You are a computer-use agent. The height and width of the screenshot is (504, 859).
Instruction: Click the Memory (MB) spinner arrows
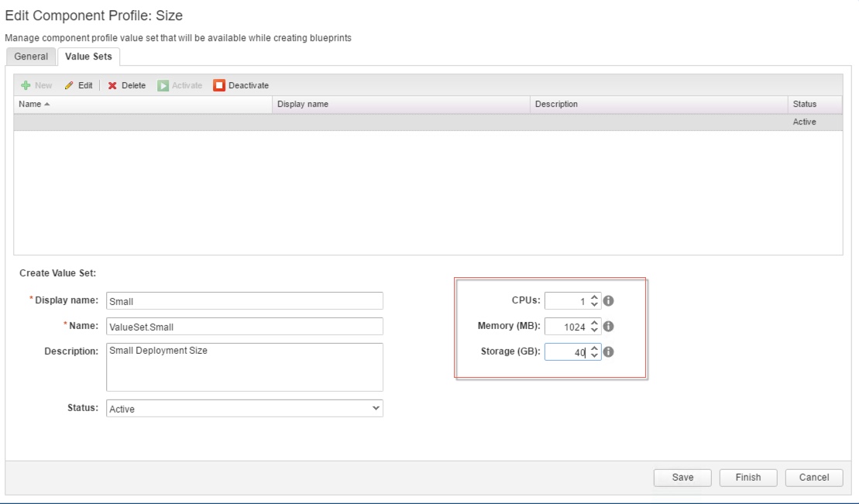coord(594,327)
